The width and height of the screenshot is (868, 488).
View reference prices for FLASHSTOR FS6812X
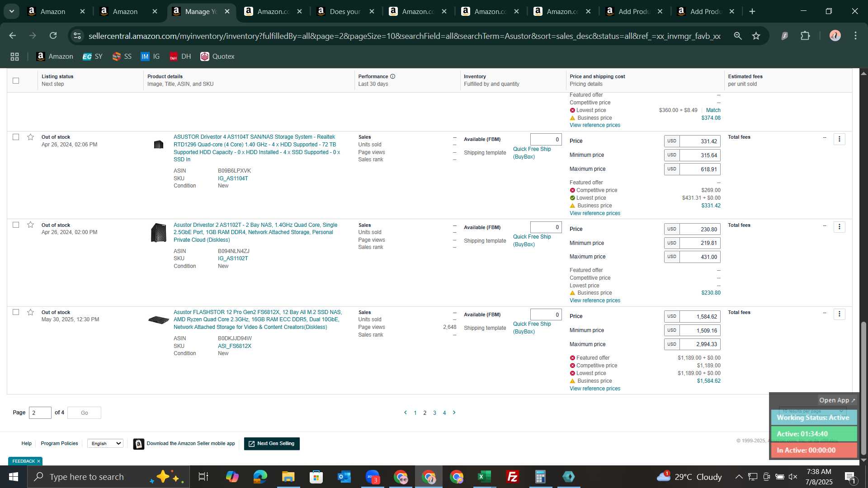pos(595,389)
